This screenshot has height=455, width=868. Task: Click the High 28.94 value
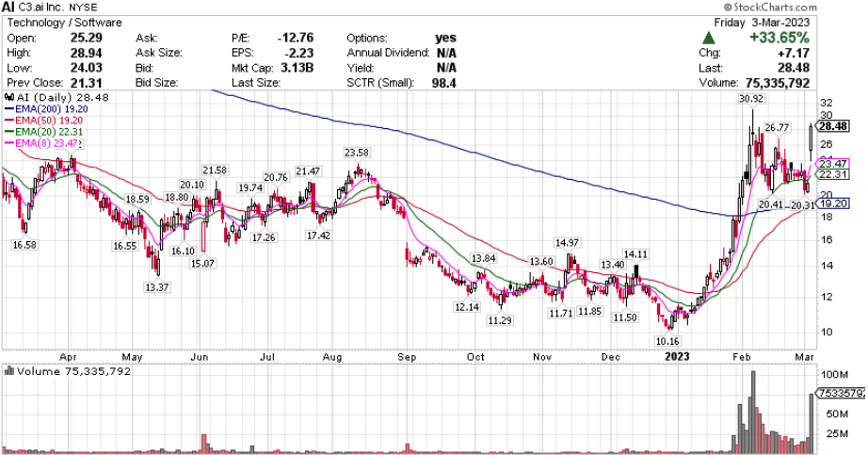click(x=86, y=53)
